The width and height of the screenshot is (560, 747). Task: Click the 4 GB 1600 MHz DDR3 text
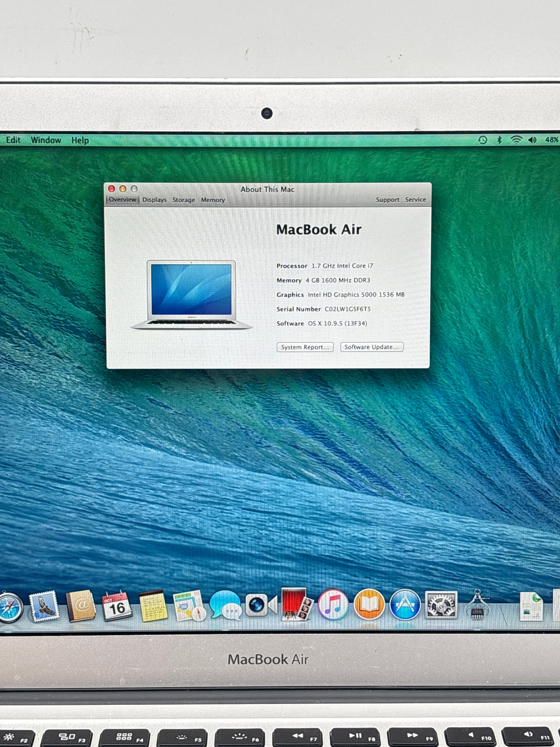pos(338,280)
